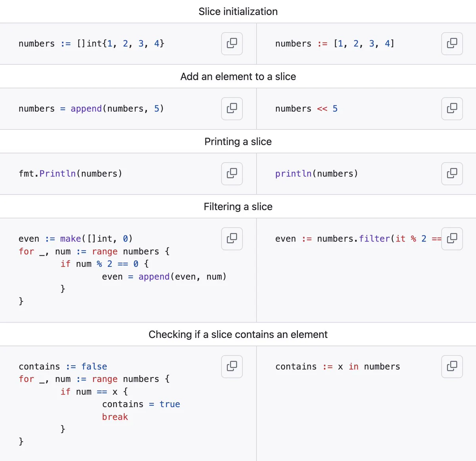The height and width of the screenshot is (461, 476).
Task: Copy the numbers.filter snippet
Action: (x=452, y=239)
